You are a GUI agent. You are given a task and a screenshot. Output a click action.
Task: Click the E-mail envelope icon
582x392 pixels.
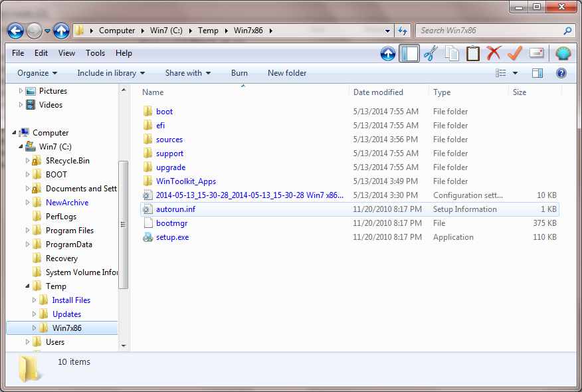[536, 53]
